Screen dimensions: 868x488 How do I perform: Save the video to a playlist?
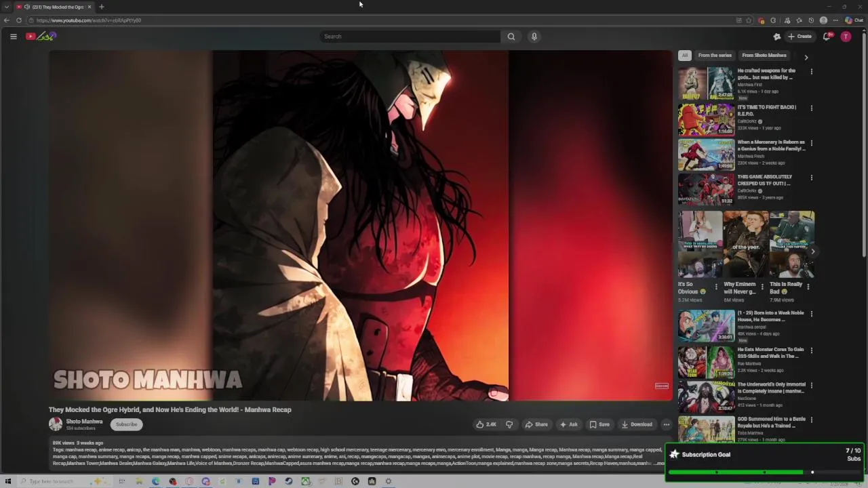(x=599, y=424)
